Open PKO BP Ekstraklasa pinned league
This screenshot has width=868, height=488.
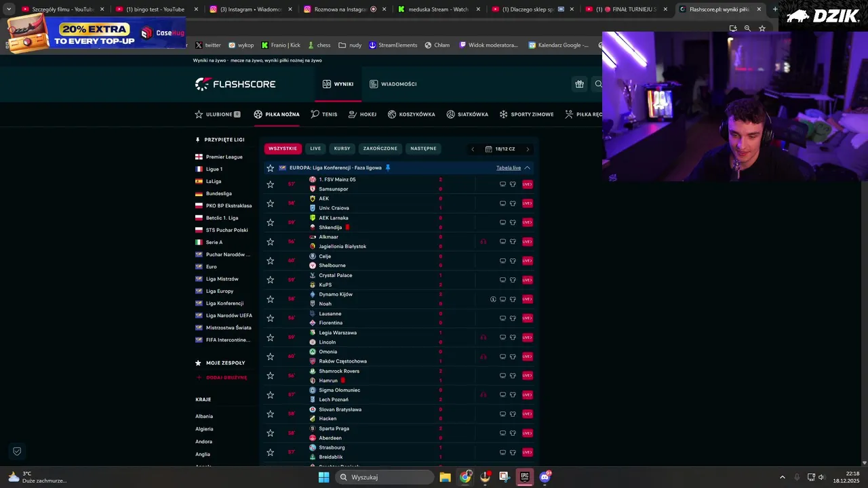pyautogui.click(x=229, y=206)
